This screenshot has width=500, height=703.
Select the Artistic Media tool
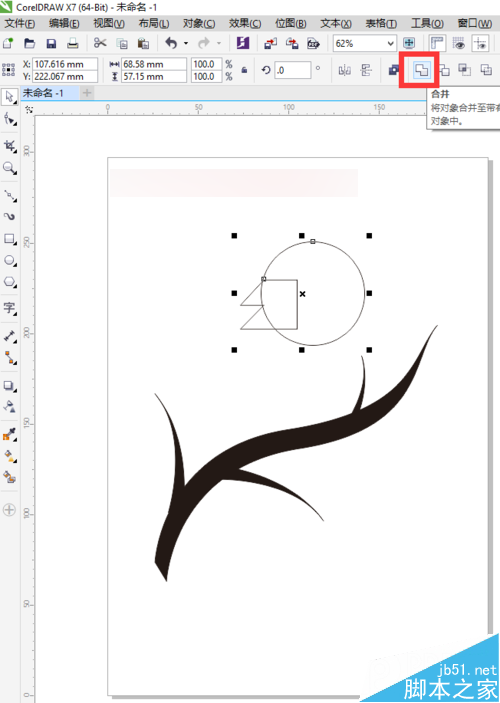tap(9, 217)
